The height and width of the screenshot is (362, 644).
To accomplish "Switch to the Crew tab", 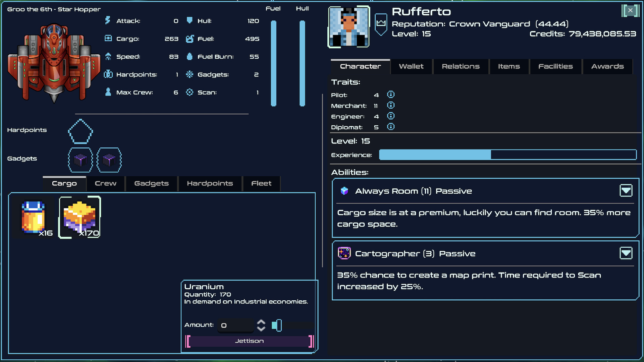I will pyautogui.click(x=105, y=183).
